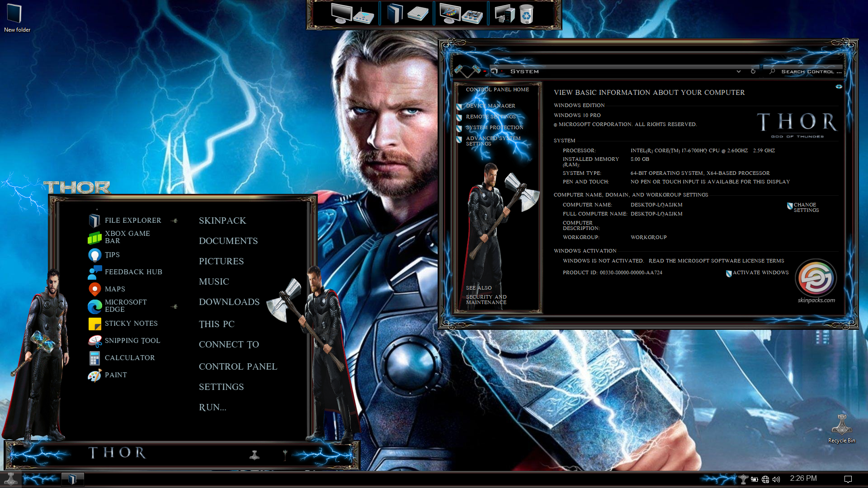The height and width of the screenshot is (488, 868).
Task: Click the paint palette monitor dock icon
Action: 449,14
